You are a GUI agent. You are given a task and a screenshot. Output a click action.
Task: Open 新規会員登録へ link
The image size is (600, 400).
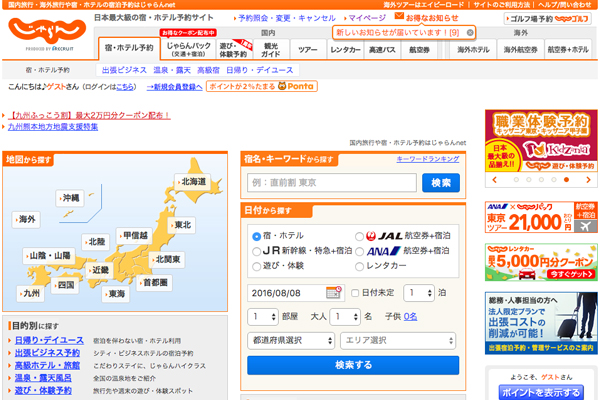174,87
